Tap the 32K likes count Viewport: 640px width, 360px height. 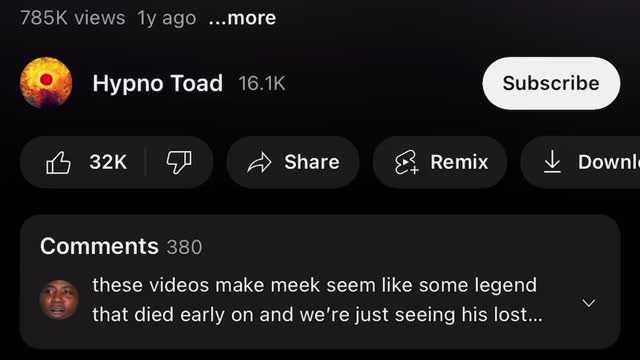(108, 162)
